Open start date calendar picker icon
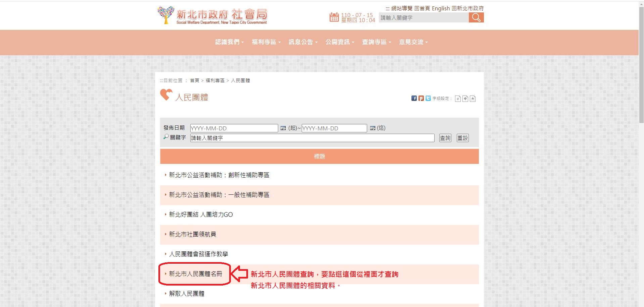Image resolution: width=644 pixels, height=307 pixels. coord(283,128)
